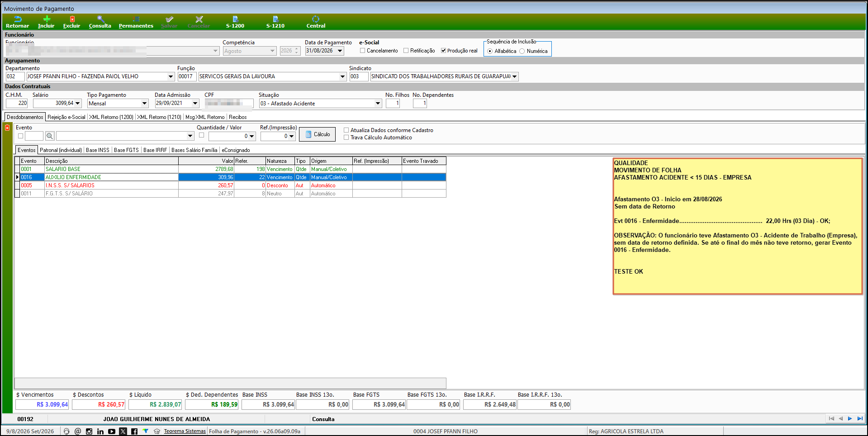Click the Cálculo button
The image size is (868, 436).
(317, 134)
